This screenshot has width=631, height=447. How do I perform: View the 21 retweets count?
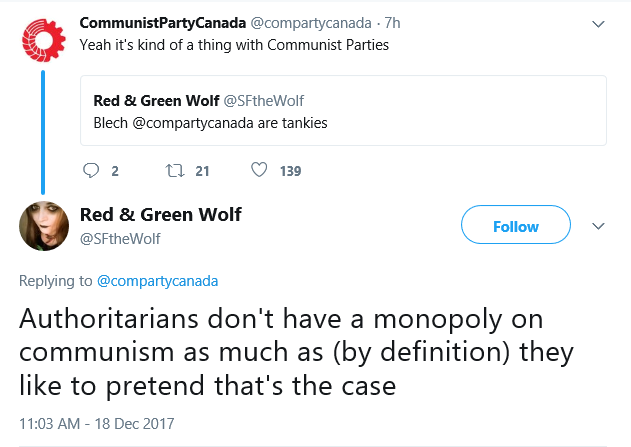[202, 171]
